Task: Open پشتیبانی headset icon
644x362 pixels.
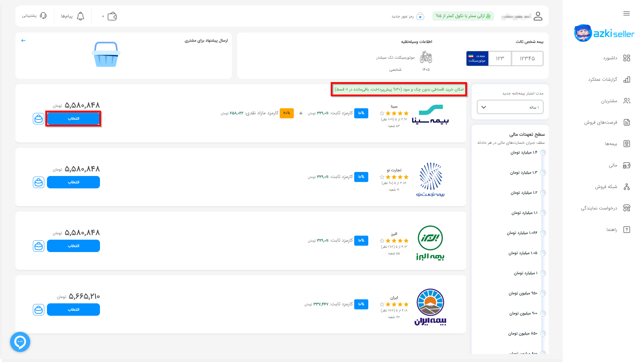Action: pos(43,16)
